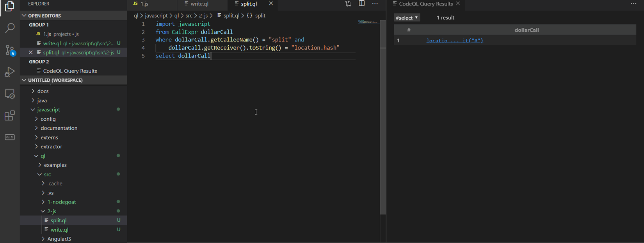Click the "location.hash" string on line 4

tap(315, 48)
